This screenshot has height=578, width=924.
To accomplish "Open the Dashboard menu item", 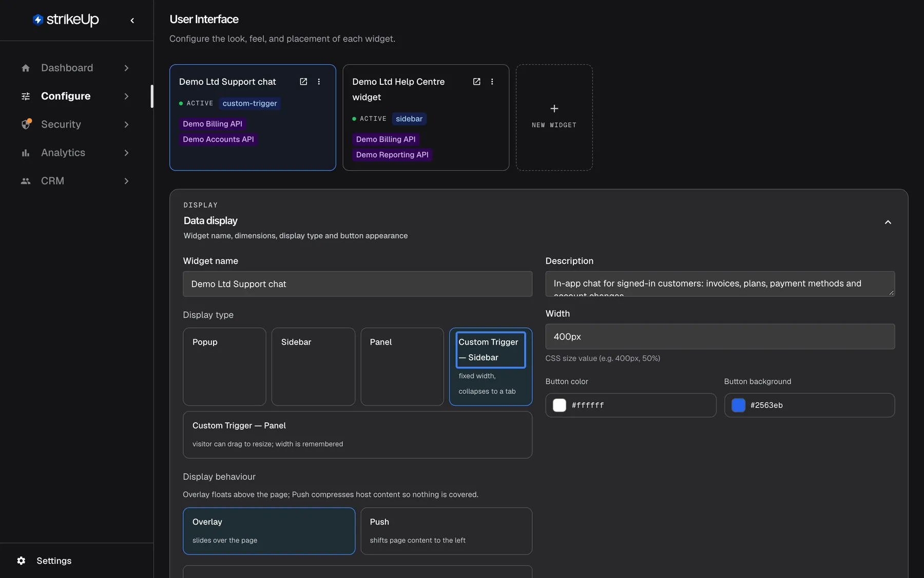I will (x=75, y=68).
